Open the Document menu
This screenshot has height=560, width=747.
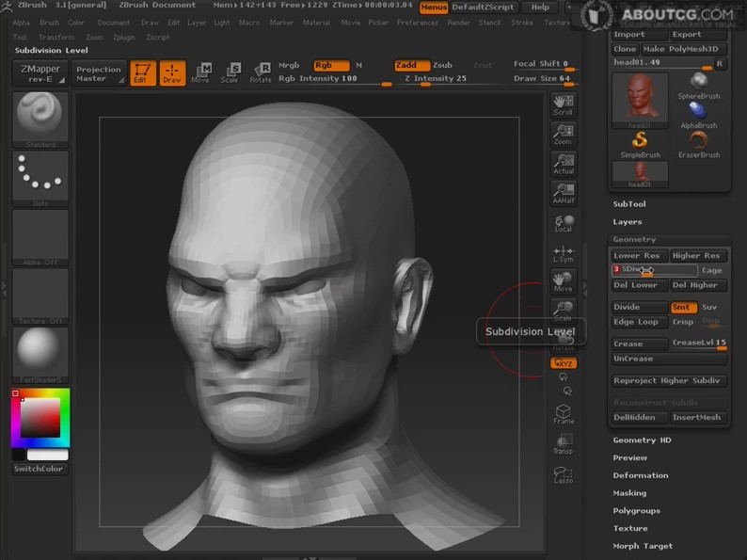point(114,23)
